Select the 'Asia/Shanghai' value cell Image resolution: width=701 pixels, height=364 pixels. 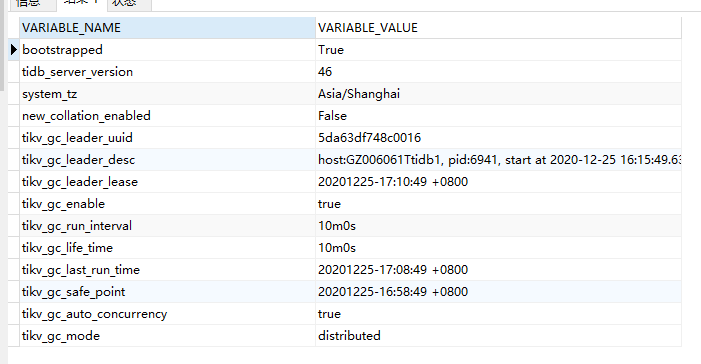pyautogui.click(x=498, y=94)
